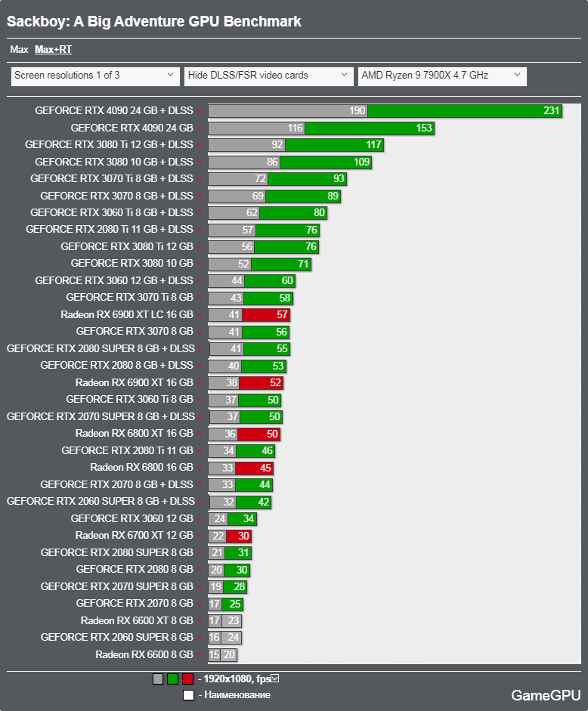This screenshot has height=711, width=588.
Task: Remove GEFORCE RTX 3060 Ti 8 GB row via red X
Action: click(x=199, y=400)
